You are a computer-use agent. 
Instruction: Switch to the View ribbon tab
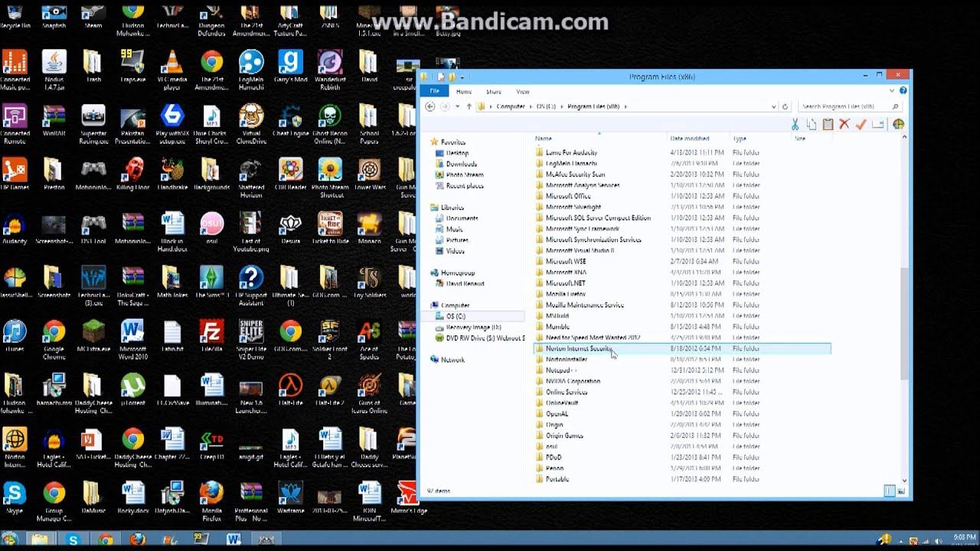[x=523, y=91]
